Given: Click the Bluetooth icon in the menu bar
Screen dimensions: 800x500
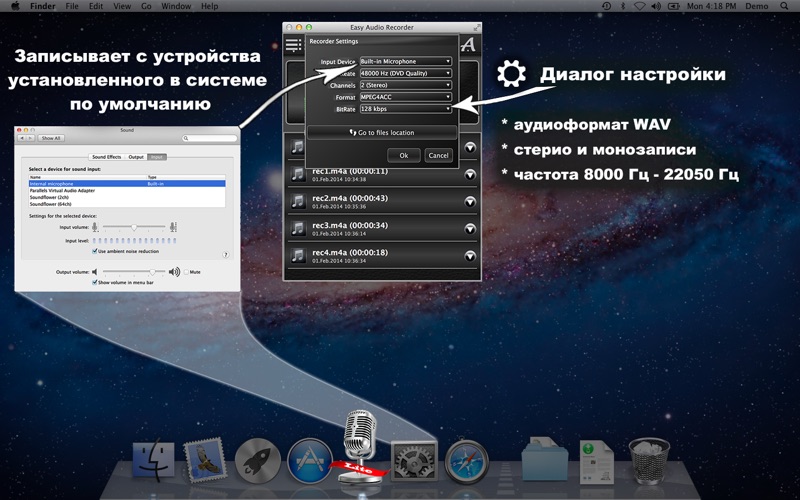Looking at the screenshot, I should click(x=622, y=6).
